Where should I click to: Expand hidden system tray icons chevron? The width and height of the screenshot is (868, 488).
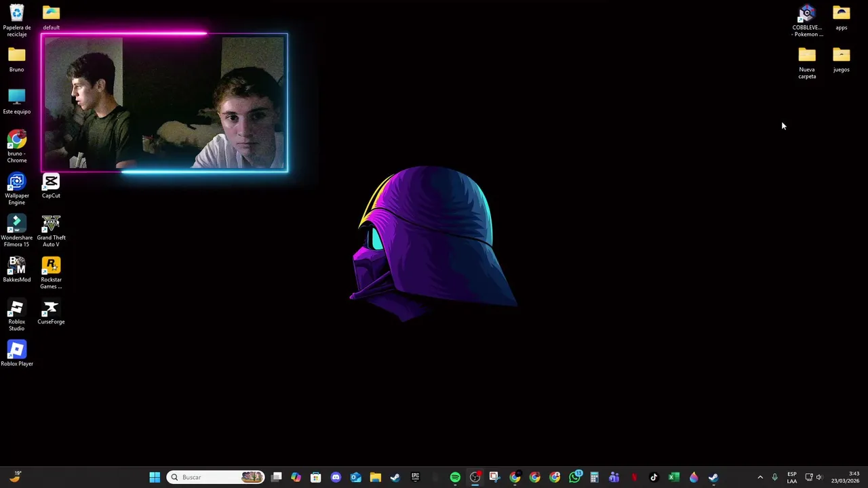(x=760, y=477)
